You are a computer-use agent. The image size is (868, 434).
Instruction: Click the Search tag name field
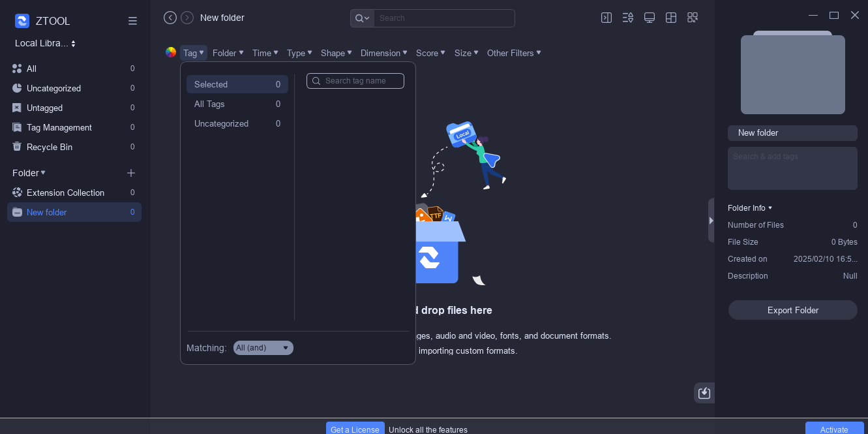point(355,81)
